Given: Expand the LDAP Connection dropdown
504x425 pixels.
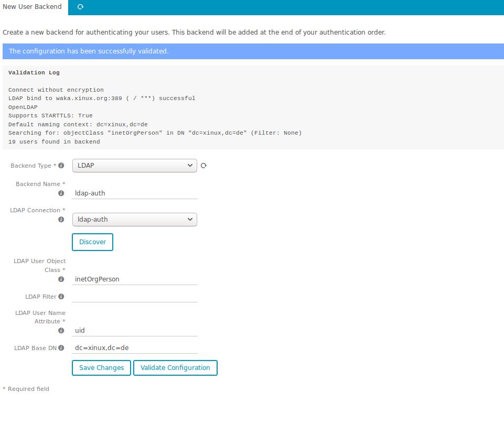Looking at the screenshot, I should click(134, 220).
